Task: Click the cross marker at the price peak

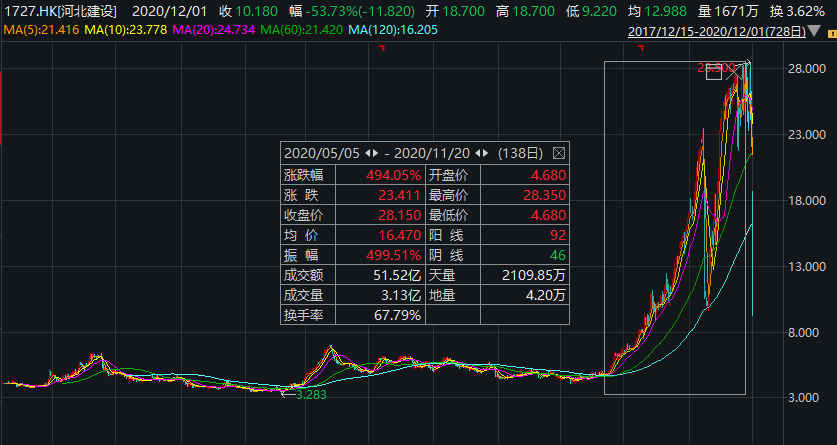Action: [x=734, y=71]
